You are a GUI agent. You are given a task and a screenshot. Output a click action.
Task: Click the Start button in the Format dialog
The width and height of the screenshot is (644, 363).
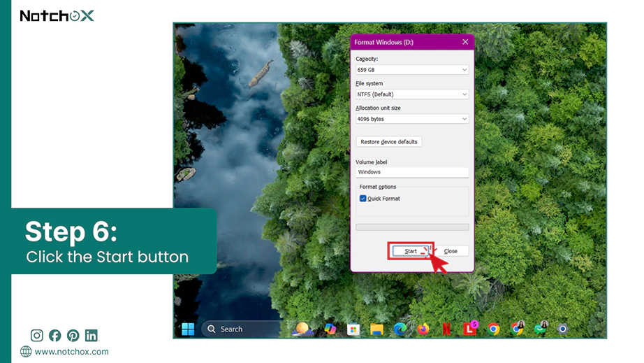click(x=411, y=251)
